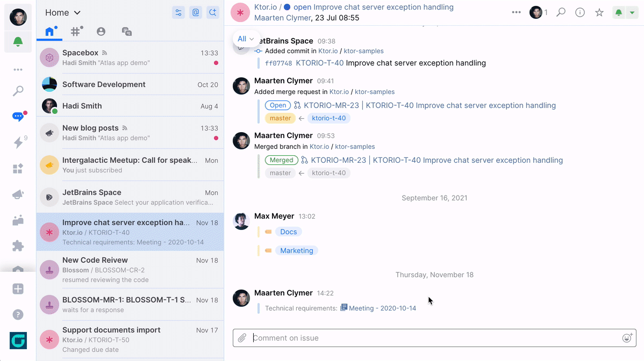Click issue asterisk avatar in chat header
Image resolution: width=644 pixels, height=361 pixels.
[x=240, y=13]
